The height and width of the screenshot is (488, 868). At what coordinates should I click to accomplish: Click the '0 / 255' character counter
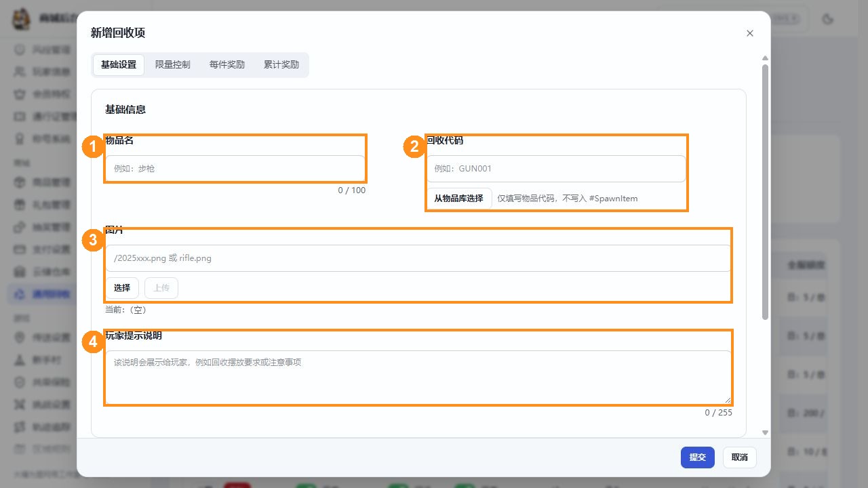coord(719,413)
